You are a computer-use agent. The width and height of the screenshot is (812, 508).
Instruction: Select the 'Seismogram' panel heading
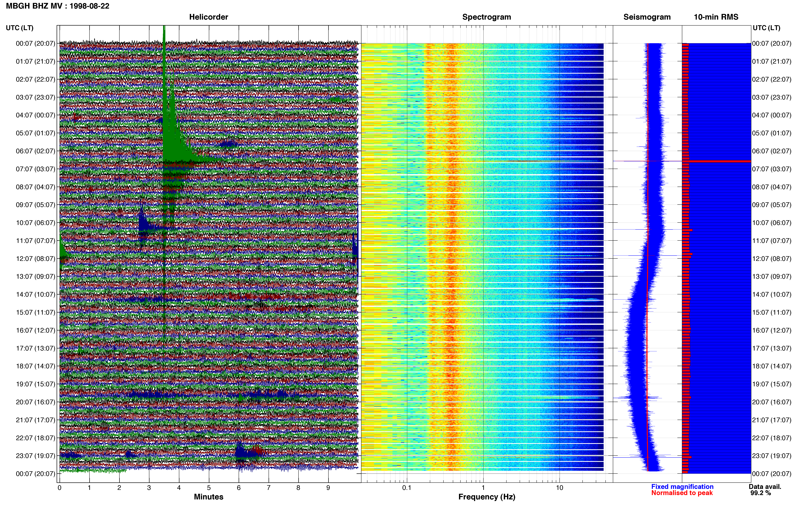click(x=647, y=17)
